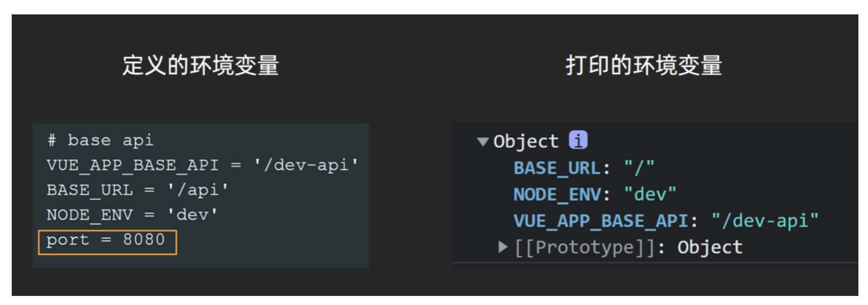Select the NODE_ENV property key
This screenshot has height=305, width=868.
point(557,194)
